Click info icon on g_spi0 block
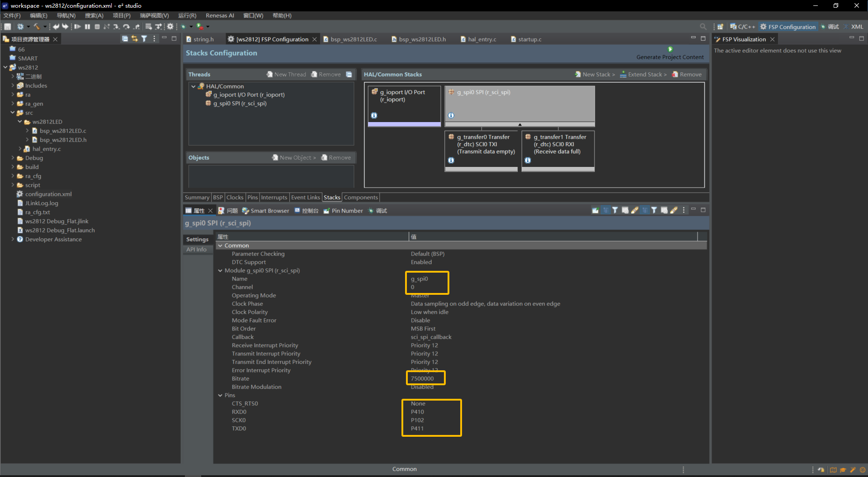Image resolution: width=868 pixels, height=477 pixels. 451,115
